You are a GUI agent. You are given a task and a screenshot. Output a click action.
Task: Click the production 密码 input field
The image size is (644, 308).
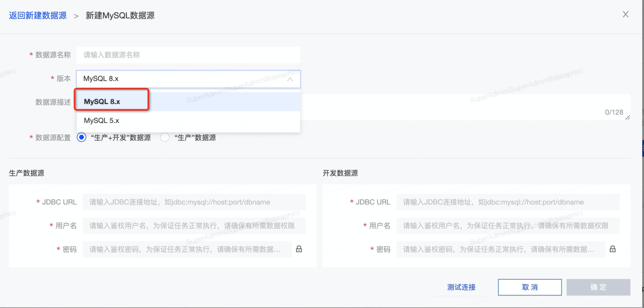tap(187, 249)
